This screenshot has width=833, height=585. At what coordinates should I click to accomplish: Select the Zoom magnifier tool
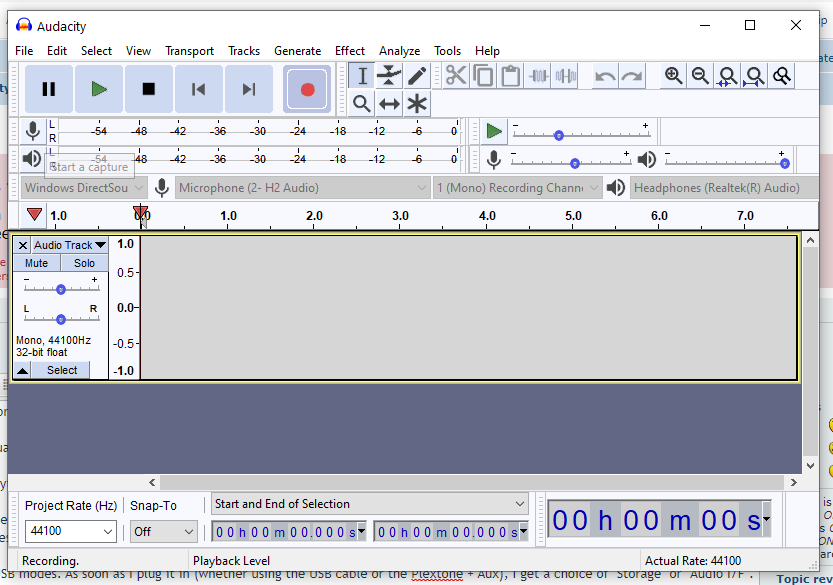pos(362,103)
